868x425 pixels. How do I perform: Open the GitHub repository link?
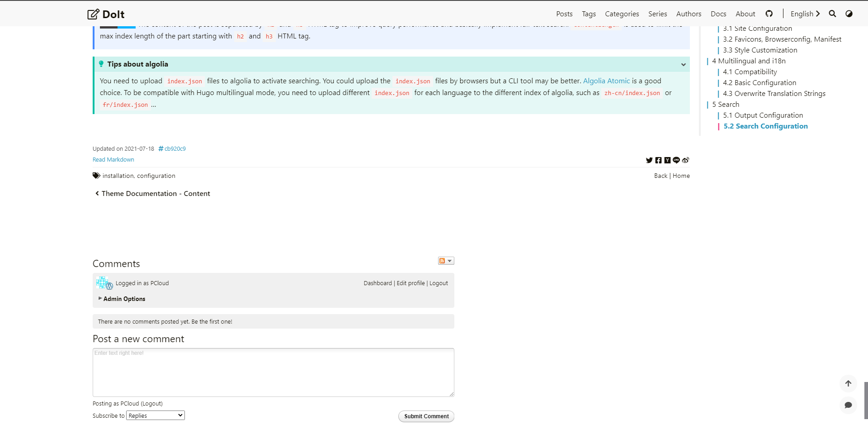pyautogui.click(x=769, y=14)
